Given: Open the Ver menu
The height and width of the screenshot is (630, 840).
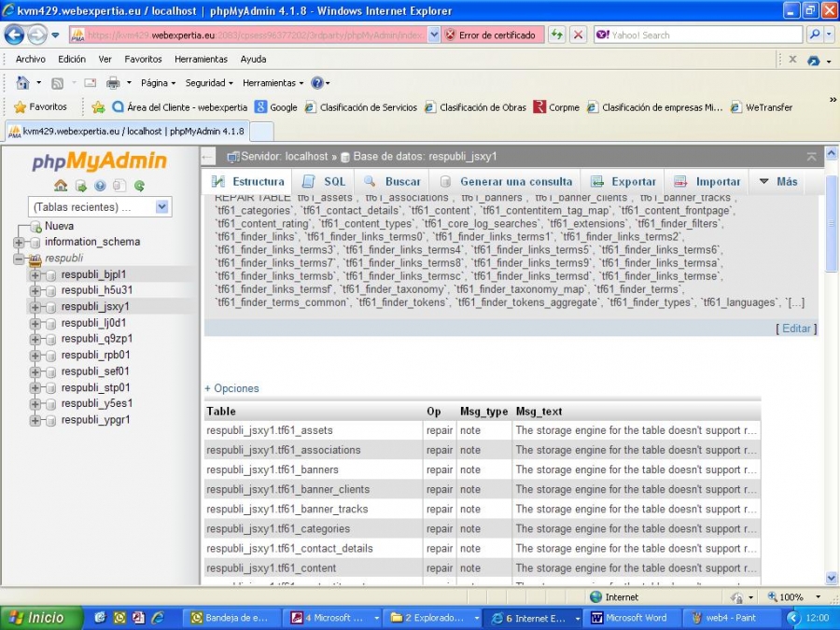Looking at the screenshot, I should 105,60.
